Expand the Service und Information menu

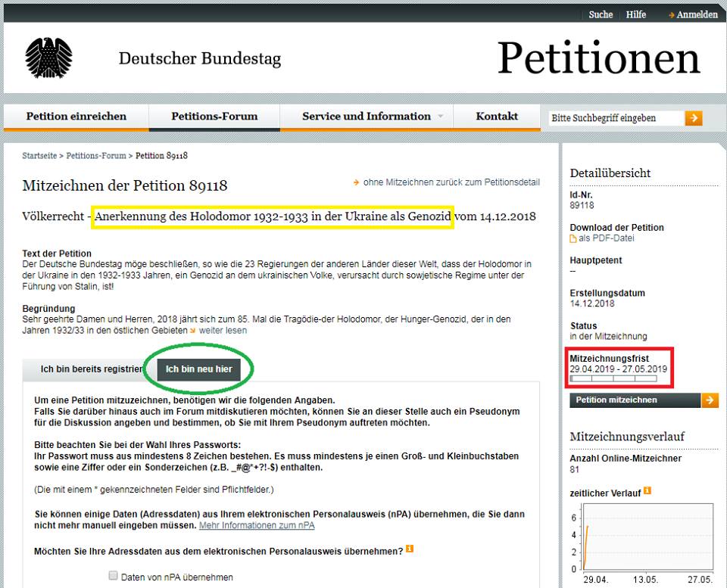[x=367, y=117]
